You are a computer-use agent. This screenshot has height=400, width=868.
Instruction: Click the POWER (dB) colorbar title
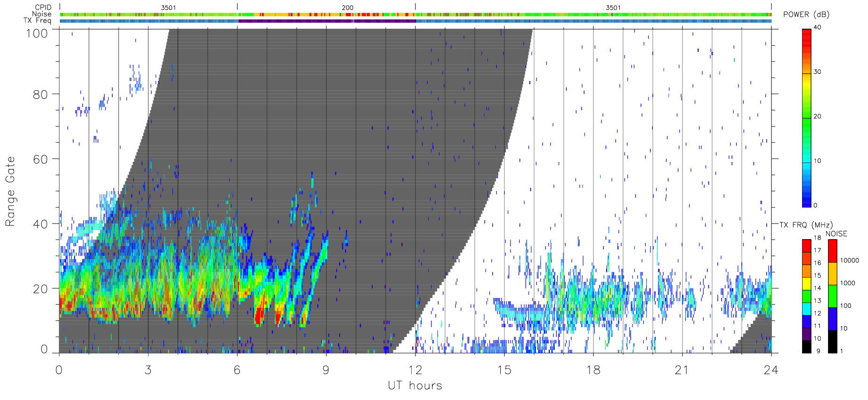(x=806, y=15)
